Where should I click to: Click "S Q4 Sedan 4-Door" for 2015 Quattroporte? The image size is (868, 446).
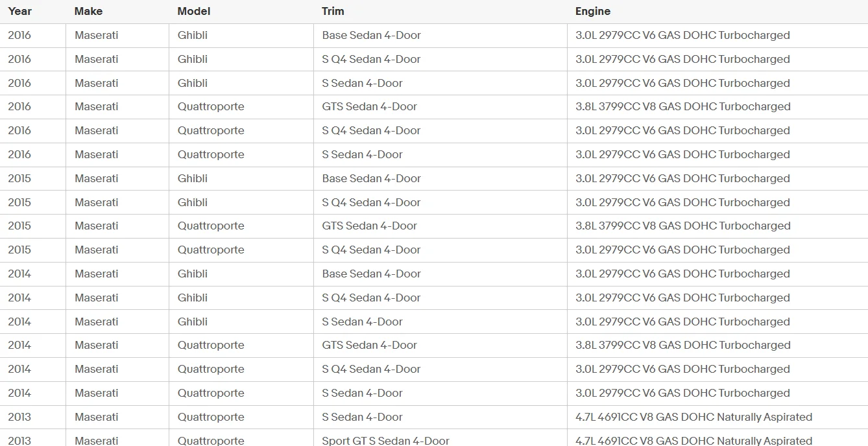[x=372, y=250]
